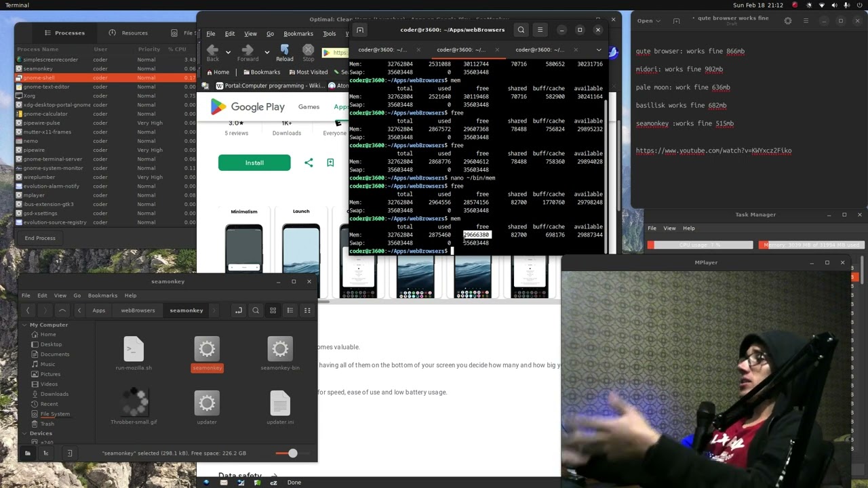
Task: Open the Go menu in file manager
Action: click(x=77, y=296)
